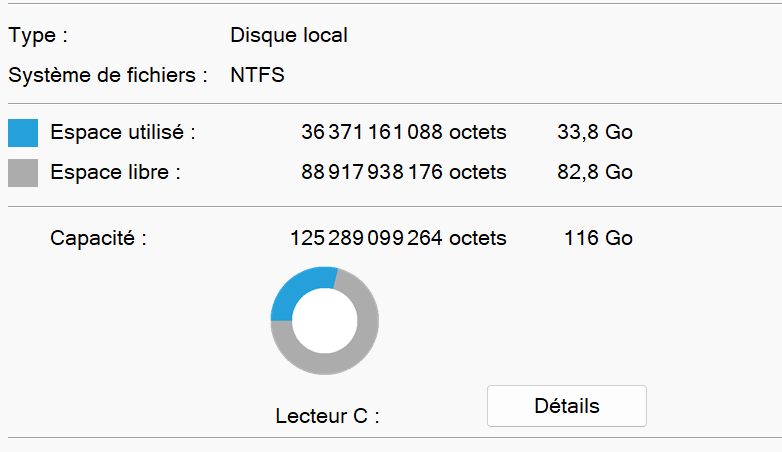Select the gray Espace libre color swatch
This screenshot has height=452, width=782.
tap(23, 173)
